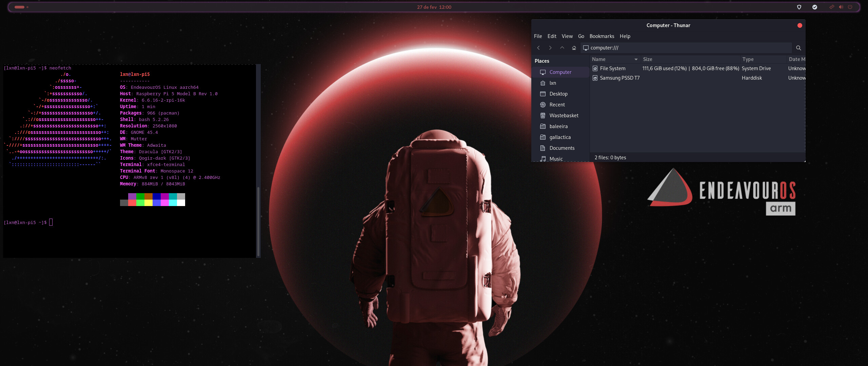Click the Harddisk type cell
This screenshot has width=868, height=366.
(x=752, y=78)
